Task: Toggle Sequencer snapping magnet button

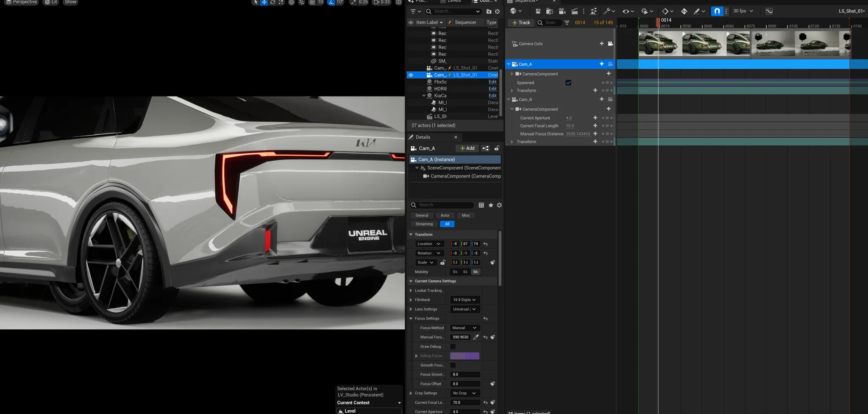Action: 717,11
